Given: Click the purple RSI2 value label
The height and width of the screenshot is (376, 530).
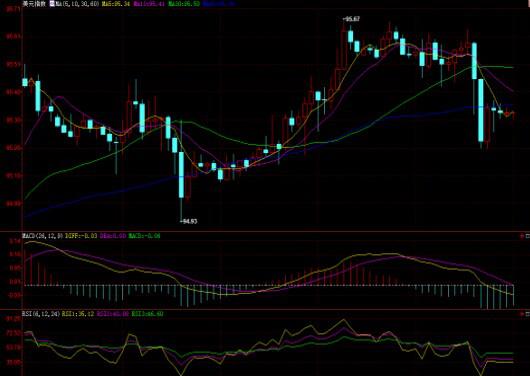Looking at the screenshot, I should [x=113, y=314].
